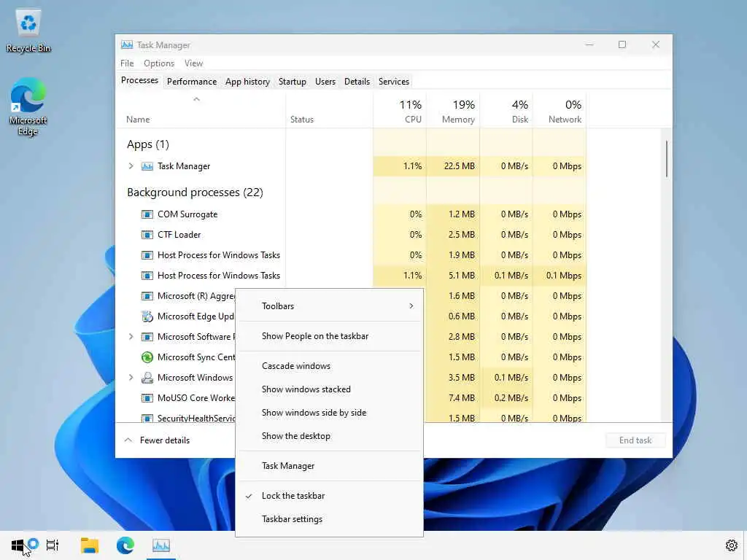Screen dimensions: 747x560
Task: Click the 22.5 MB memory cell
Action: point(453,166)
